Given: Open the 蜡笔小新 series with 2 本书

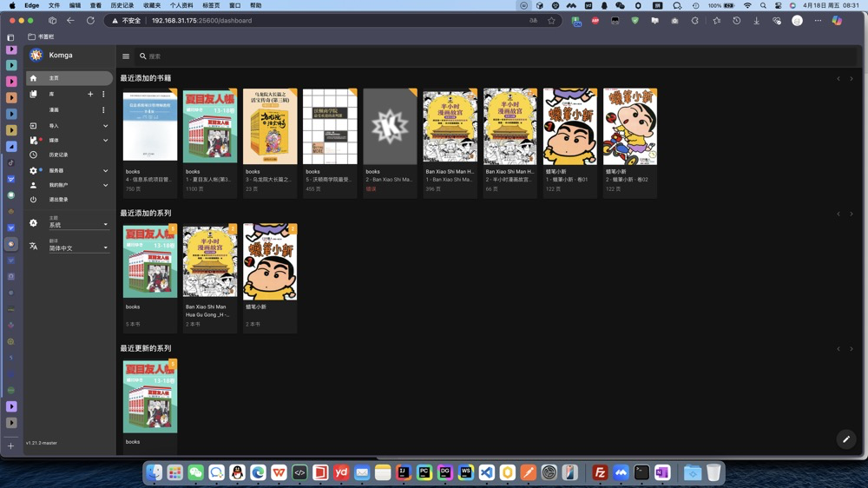Looking at the screenshot, I should [x=270, y=260].
